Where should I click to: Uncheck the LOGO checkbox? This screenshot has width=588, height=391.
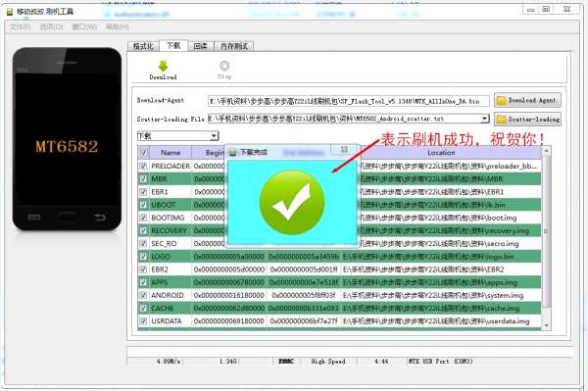click(143, 257)
